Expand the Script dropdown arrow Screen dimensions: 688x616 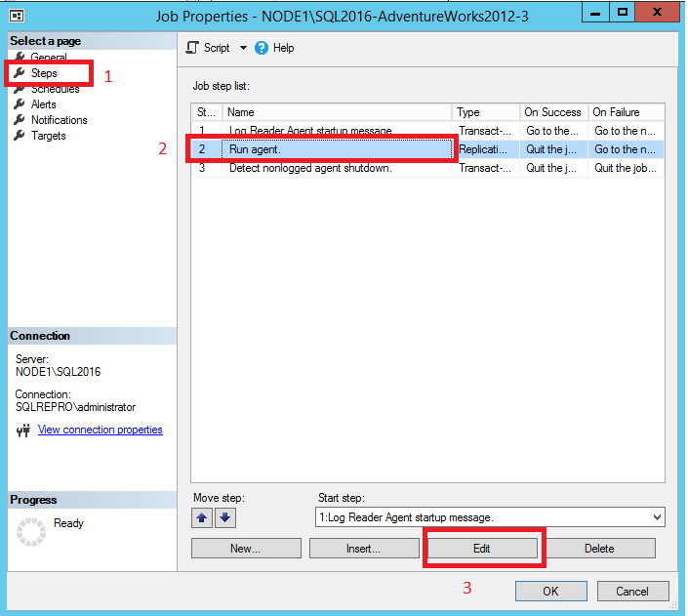click(243, 48)
